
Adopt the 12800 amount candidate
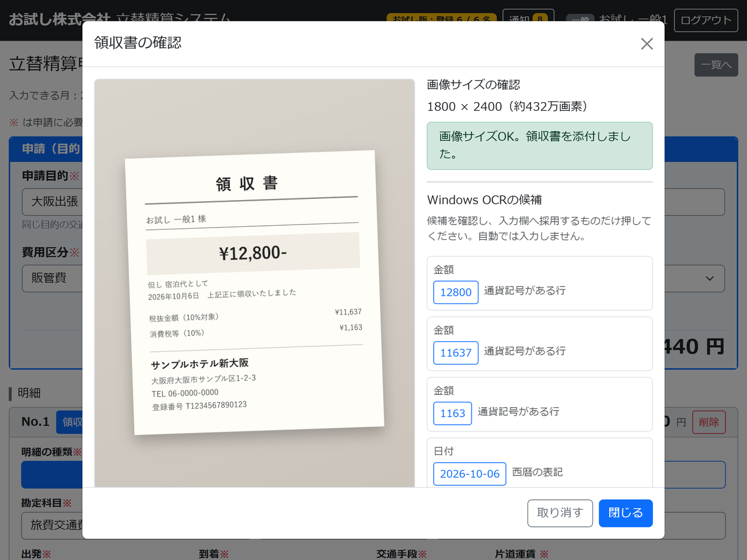pyautogui.click(x=456, y=292)
